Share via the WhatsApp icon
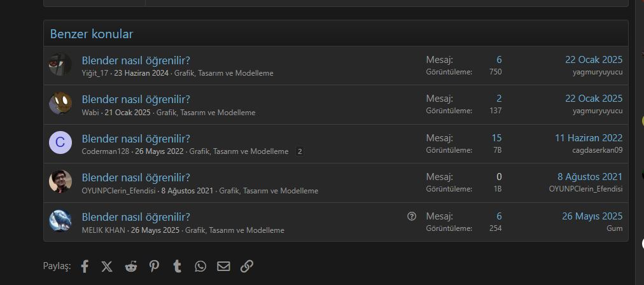The width and height of the screenshot is (644, 285). [x=200, y=266]
